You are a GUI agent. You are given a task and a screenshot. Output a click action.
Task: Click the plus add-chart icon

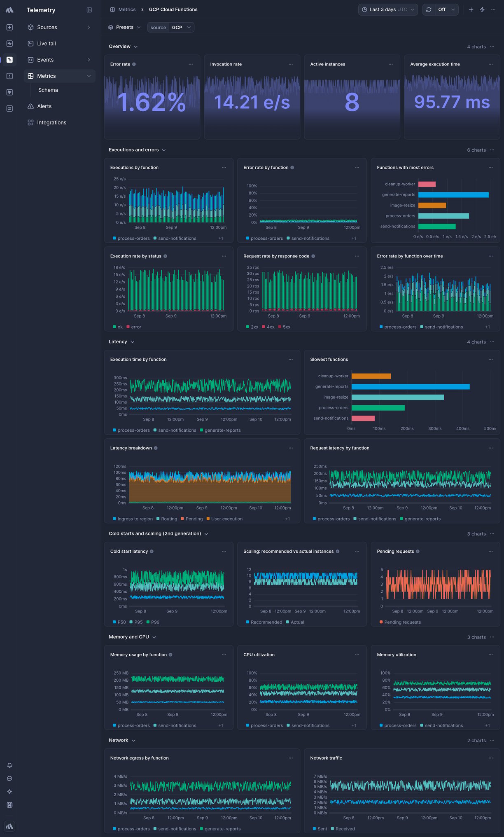[471, 9]
